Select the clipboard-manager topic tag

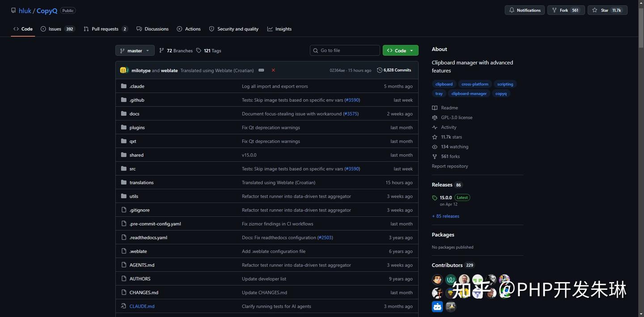point(469,93)
